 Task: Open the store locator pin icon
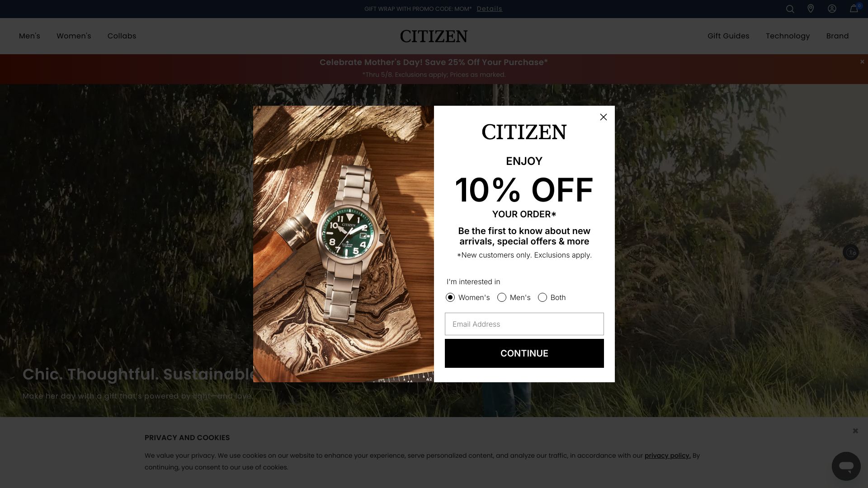[811, 9]
